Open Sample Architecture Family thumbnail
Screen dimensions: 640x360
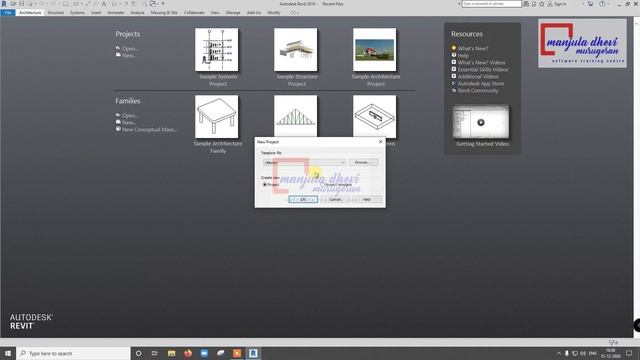(x=217, y=117)
